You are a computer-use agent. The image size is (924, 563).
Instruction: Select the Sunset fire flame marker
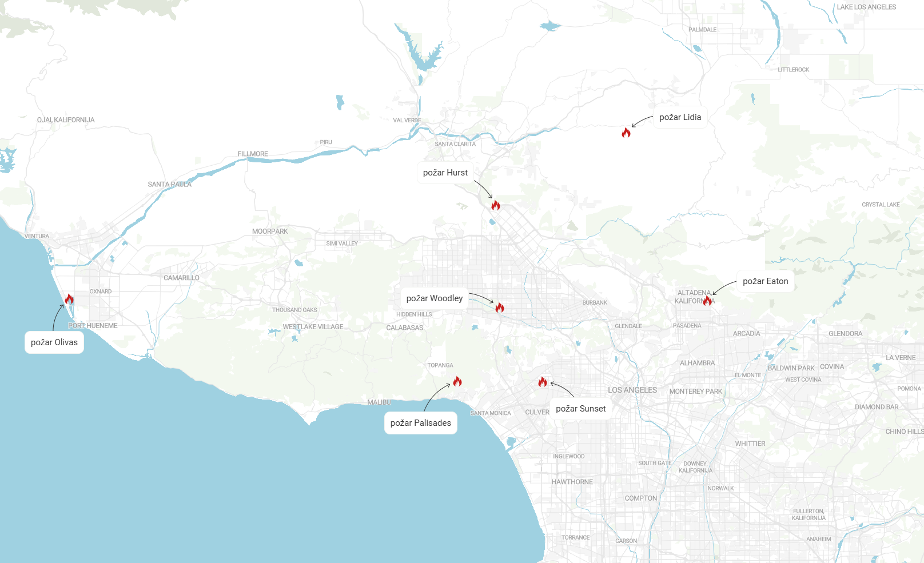click(543, 382)
